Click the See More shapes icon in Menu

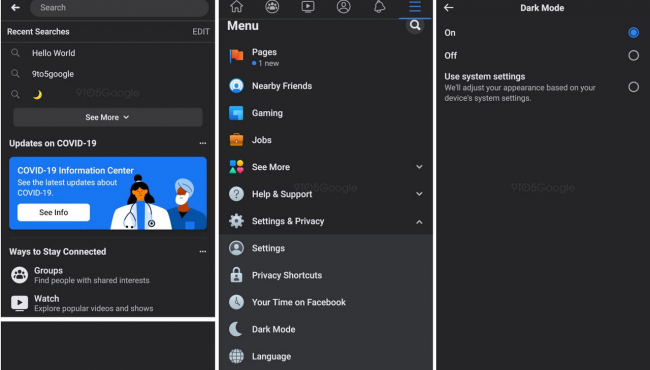(236, 167)
